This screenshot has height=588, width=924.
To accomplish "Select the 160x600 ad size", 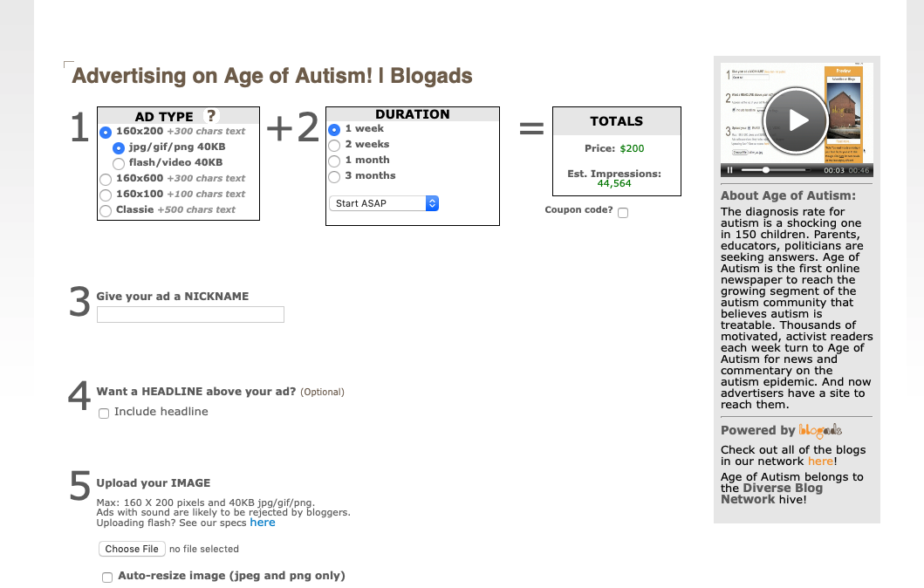I will pyautogui.click(x=106, y=179).
